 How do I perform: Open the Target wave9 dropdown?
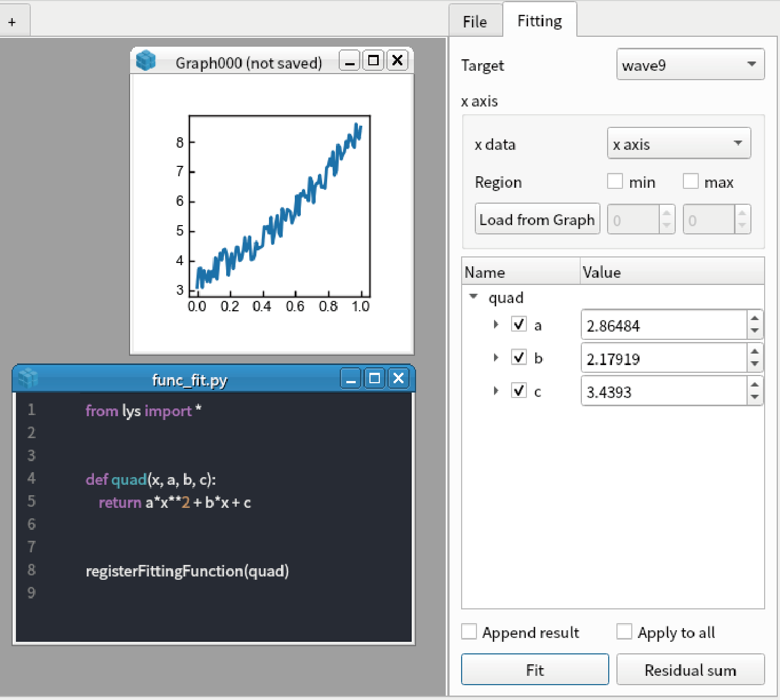(x=690, y=65)
